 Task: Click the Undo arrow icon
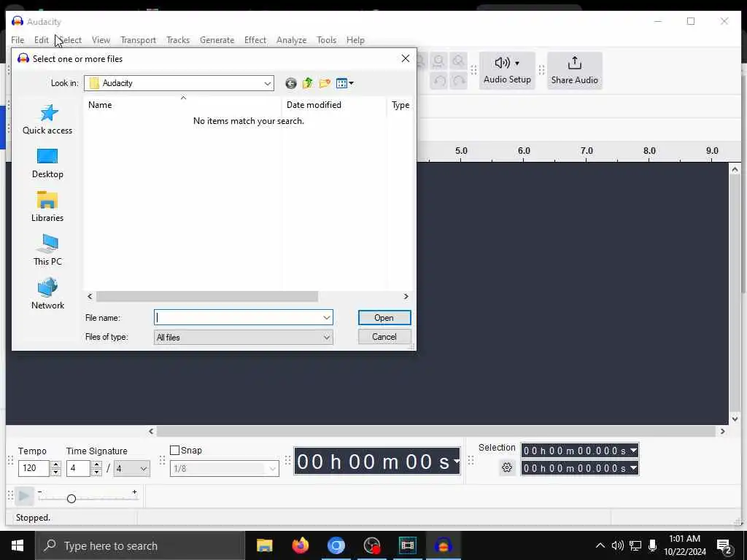tap(439, 80)
